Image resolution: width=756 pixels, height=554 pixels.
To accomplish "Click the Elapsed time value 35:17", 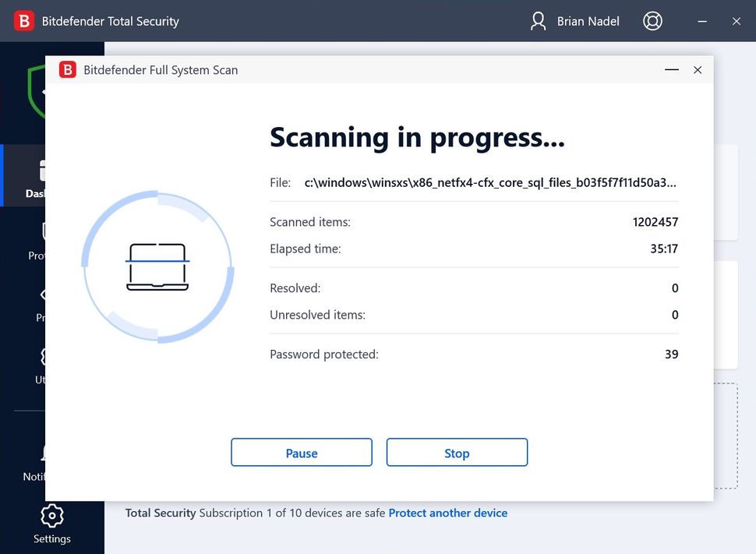I will point(664,249).
